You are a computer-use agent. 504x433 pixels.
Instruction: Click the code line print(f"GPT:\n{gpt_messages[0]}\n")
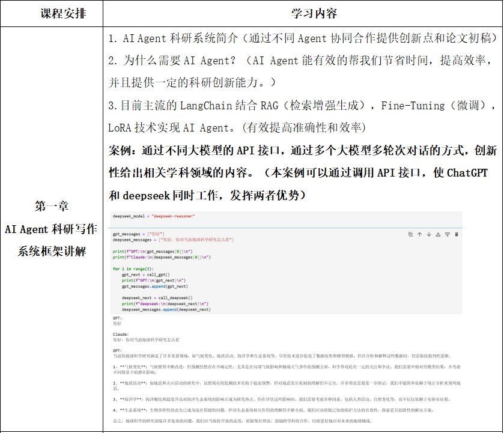[x=153, y=252]
